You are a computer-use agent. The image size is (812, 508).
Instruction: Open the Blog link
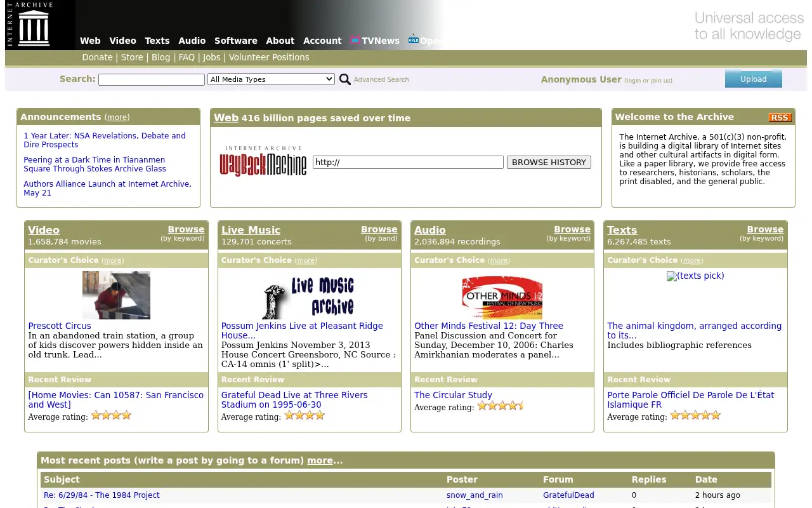(x=161, y=57)
